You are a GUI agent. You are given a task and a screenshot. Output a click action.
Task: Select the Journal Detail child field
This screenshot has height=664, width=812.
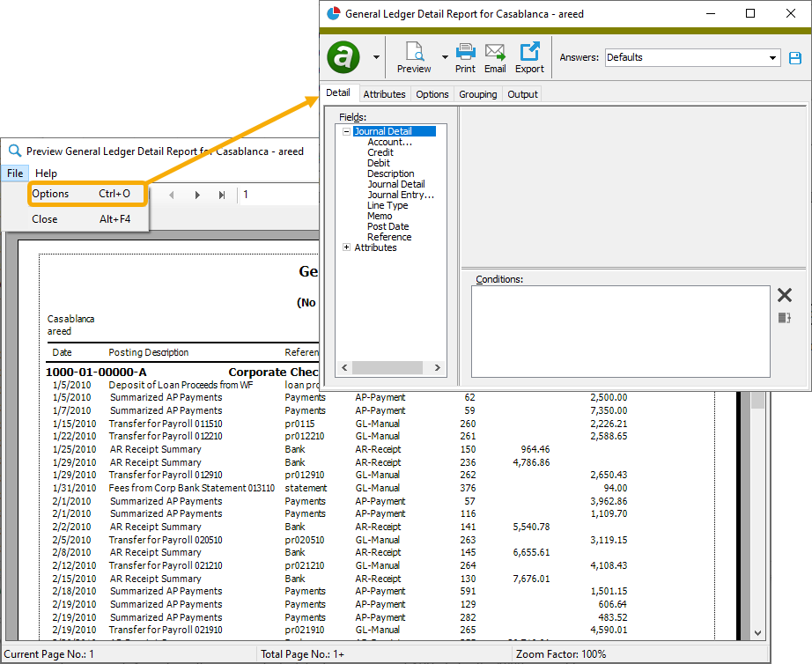396,184
